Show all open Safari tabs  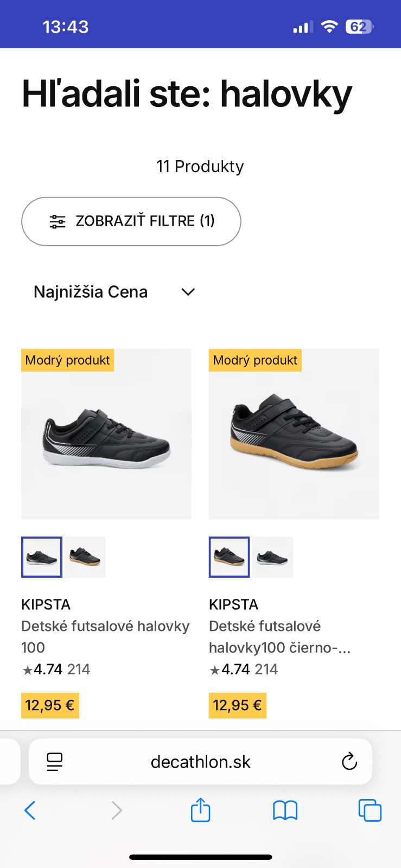[x=370, y=810]
